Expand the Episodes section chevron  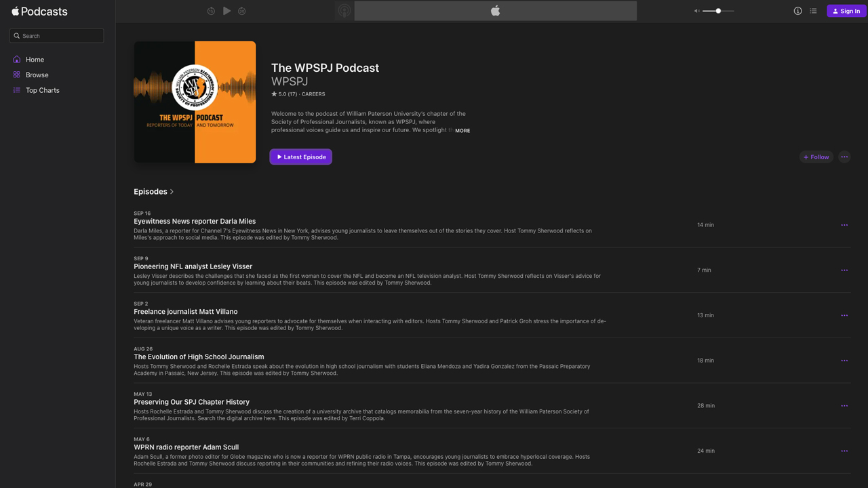[x=172, y=192]
